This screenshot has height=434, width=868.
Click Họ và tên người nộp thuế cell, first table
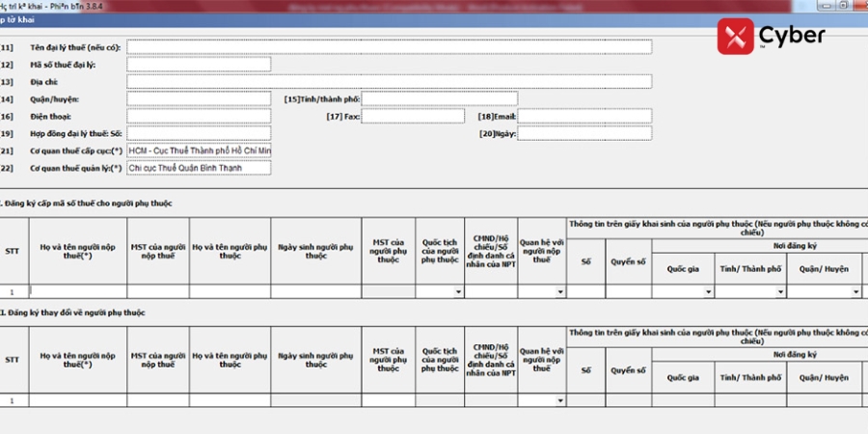point(77,290)
